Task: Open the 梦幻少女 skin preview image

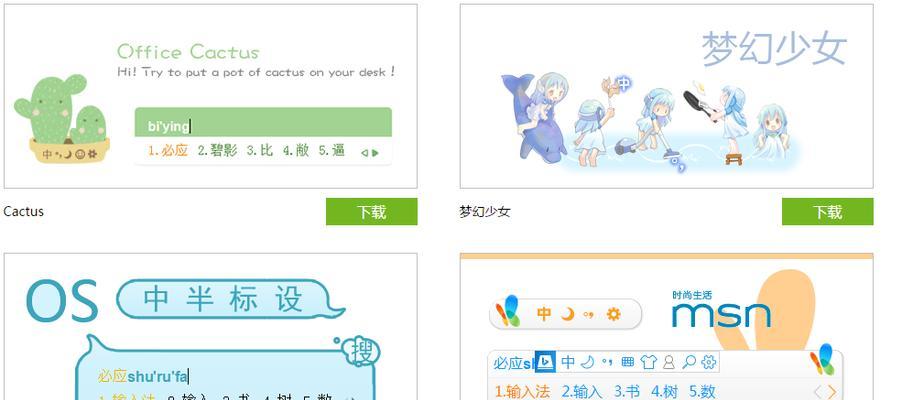Action: click(x=666, y=96)
